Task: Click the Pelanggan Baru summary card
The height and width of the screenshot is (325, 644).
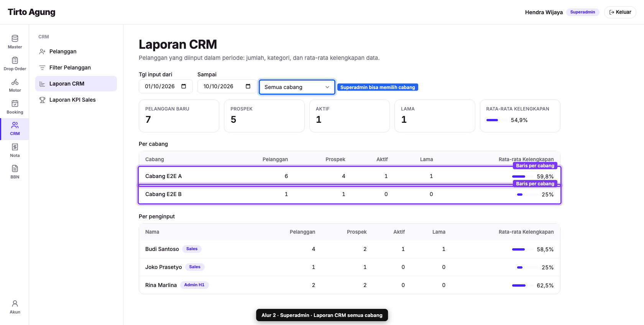Action: [x=179, y=116]
